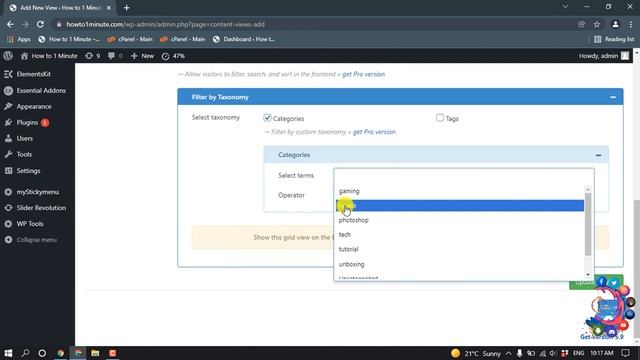This screenshot has width=640, height=360.
Task: Click the browser address bar URL
Action: point(165,24)
